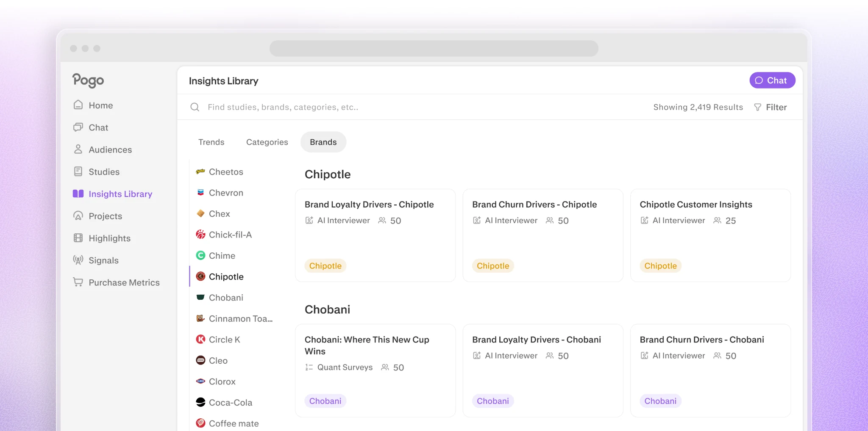Click Chipotle tag on Customer Insights card
The width and height of the screenshot is (868, 431).
tap(660, 265)
